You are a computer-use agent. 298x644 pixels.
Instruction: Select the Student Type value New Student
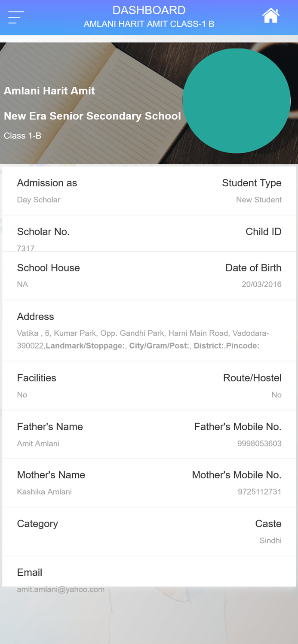pyautogui.click(x=258, y=200)
